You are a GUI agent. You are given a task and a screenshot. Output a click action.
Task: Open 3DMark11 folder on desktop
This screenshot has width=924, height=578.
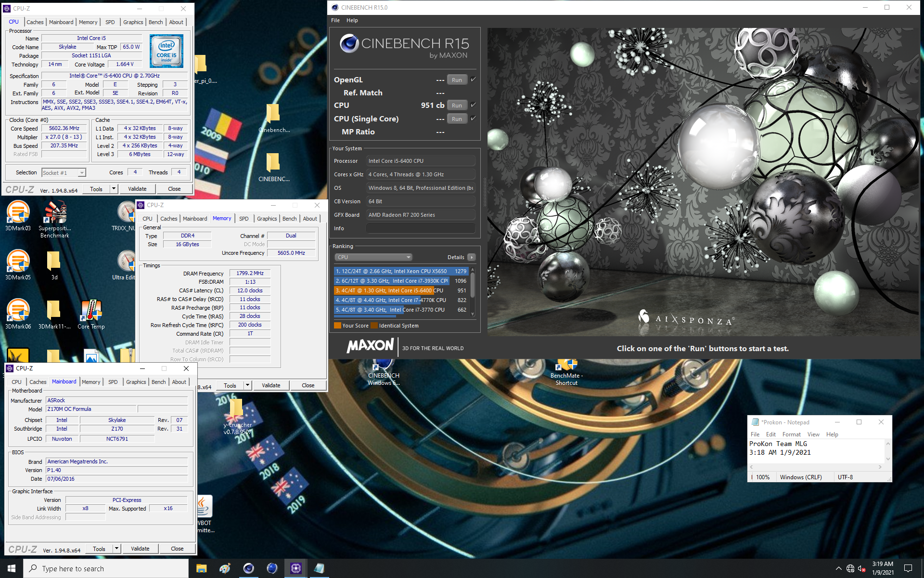coord(54,314)
